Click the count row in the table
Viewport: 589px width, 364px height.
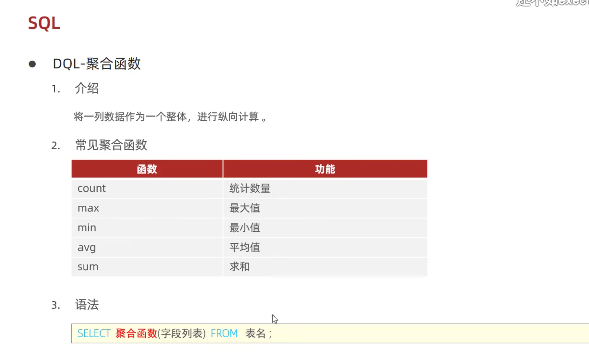(91, 188)
